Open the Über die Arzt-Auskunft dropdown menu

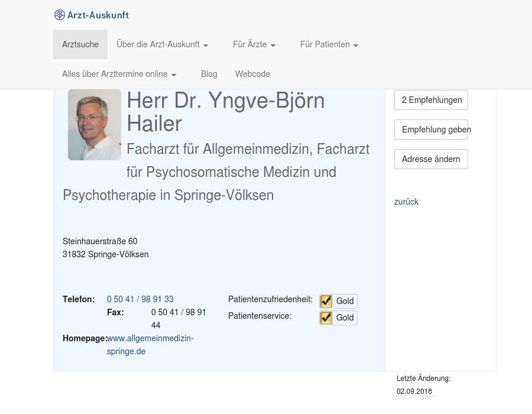(x=158, y=44)
